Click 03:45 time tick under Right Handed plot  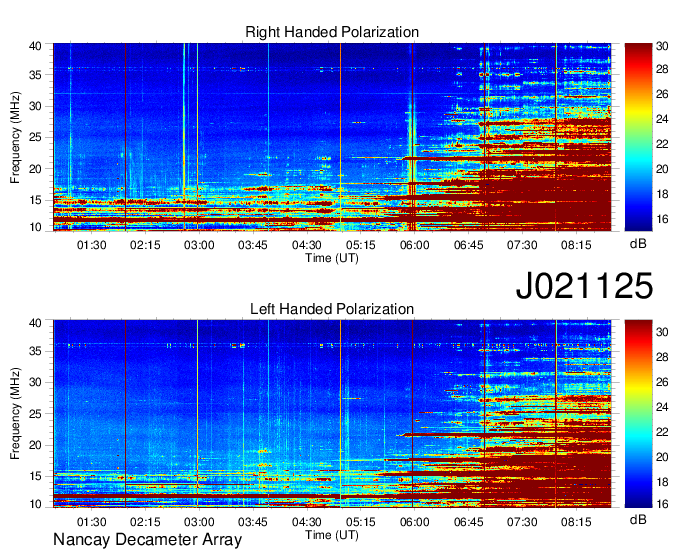(x=253, y=245)
